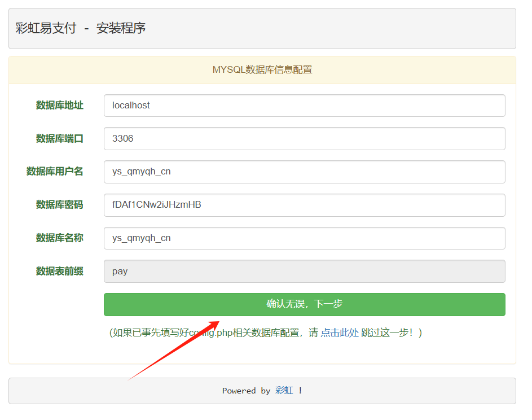532x420 pixels.
Task: Click the 数据库名称 database name field
Action: click(304, 238)
